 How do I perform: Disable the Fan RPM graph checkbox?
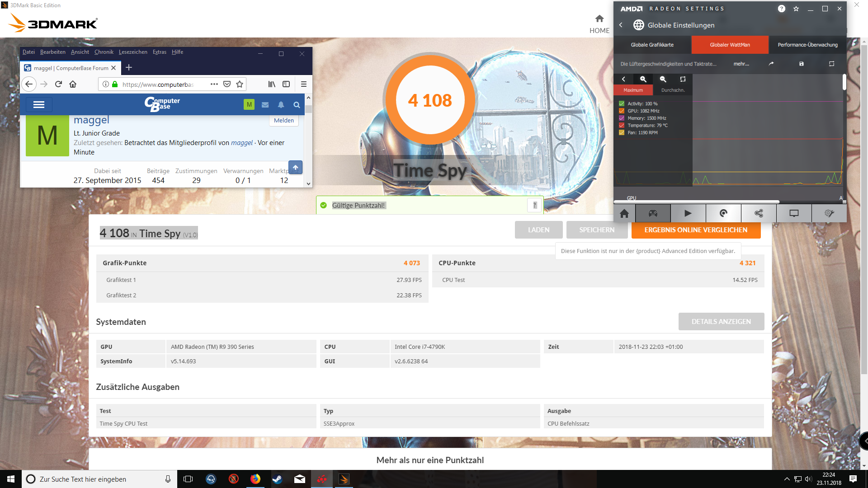coord(622,133)
